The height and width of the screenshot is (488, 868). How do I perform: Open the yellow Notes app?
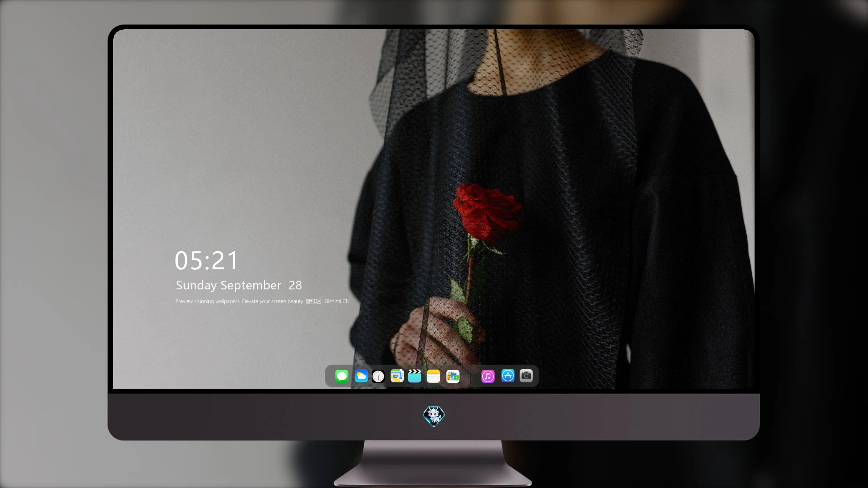click(433, 376)
